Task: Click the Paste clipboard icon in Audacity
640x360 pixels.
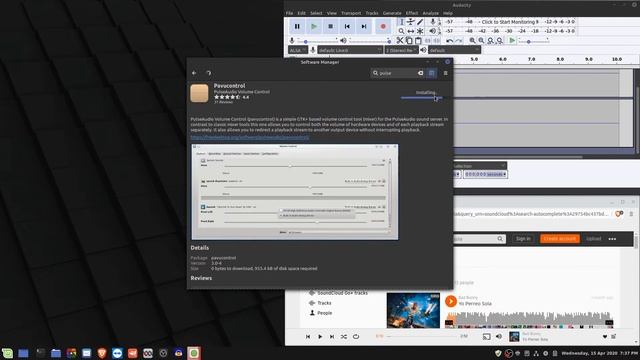Action: 418,41
